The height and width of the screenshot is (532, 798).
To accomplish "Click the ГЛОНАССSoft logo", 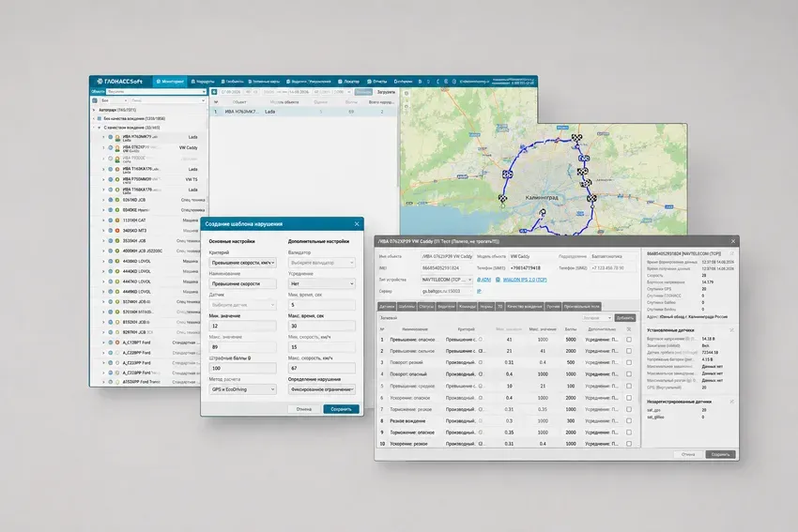I will 120,82.
